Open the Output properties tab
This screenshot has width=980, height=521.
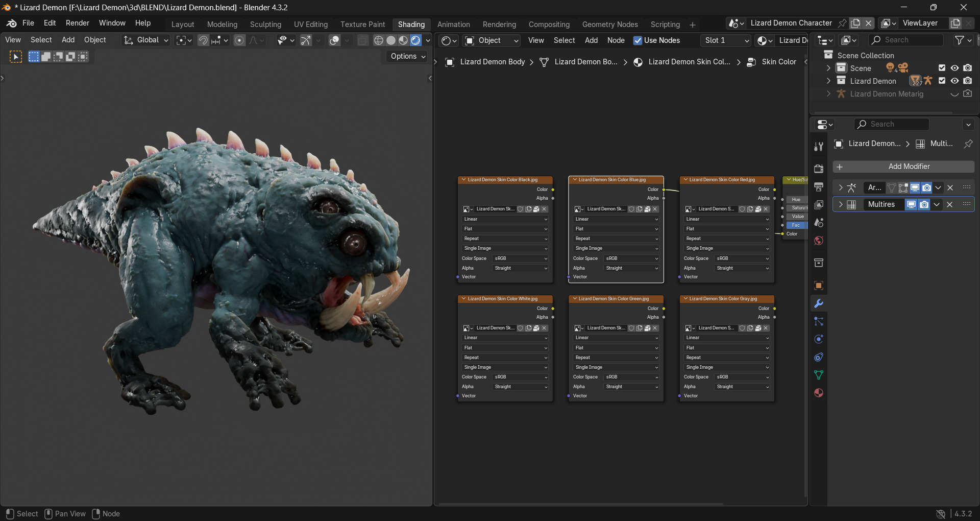click(x=819, y=187)
